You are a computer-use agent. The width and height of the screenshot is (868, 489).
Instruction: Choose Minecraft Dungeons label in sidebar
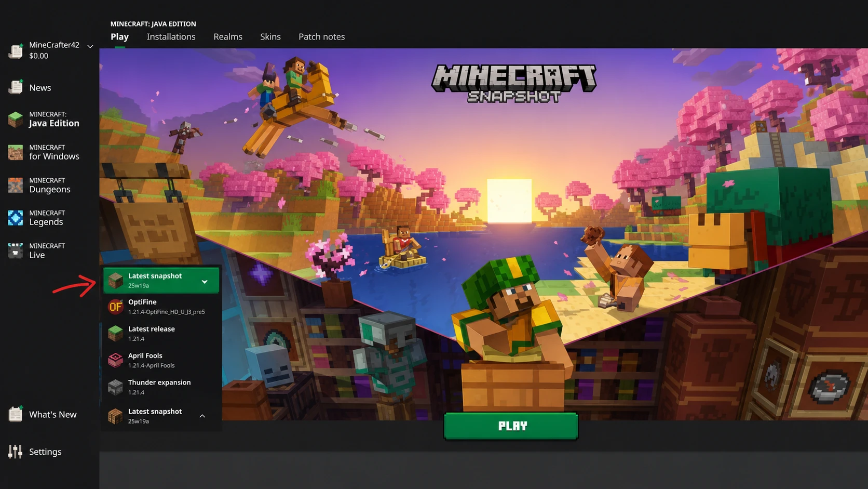[50, 185]
